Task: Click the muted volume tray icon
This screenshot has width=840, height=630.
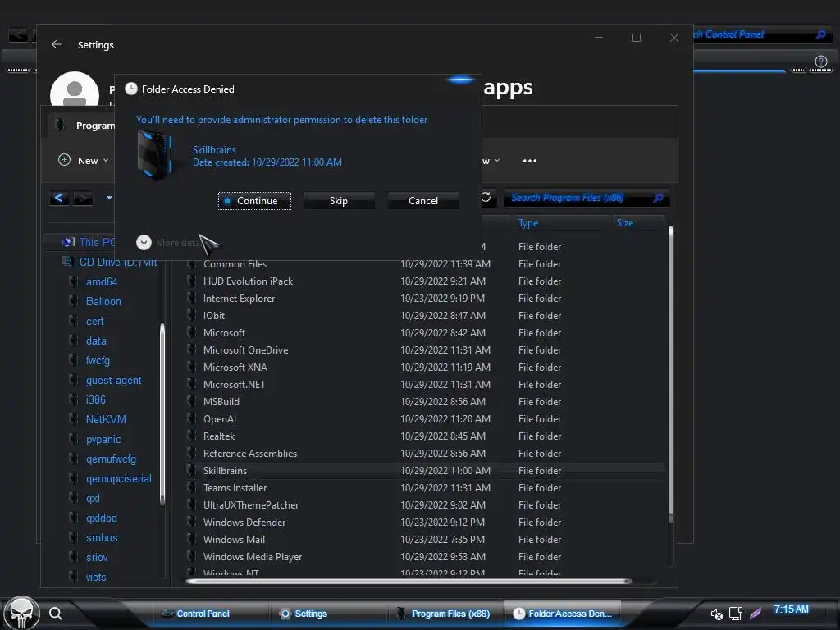Action: coord(716,614)
